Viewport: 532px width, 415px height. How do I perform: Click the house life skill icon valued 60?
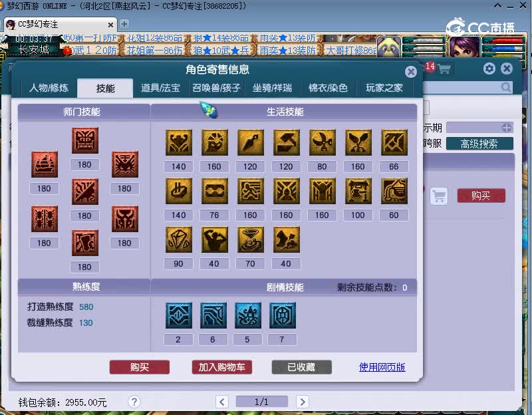pos(394,191)
